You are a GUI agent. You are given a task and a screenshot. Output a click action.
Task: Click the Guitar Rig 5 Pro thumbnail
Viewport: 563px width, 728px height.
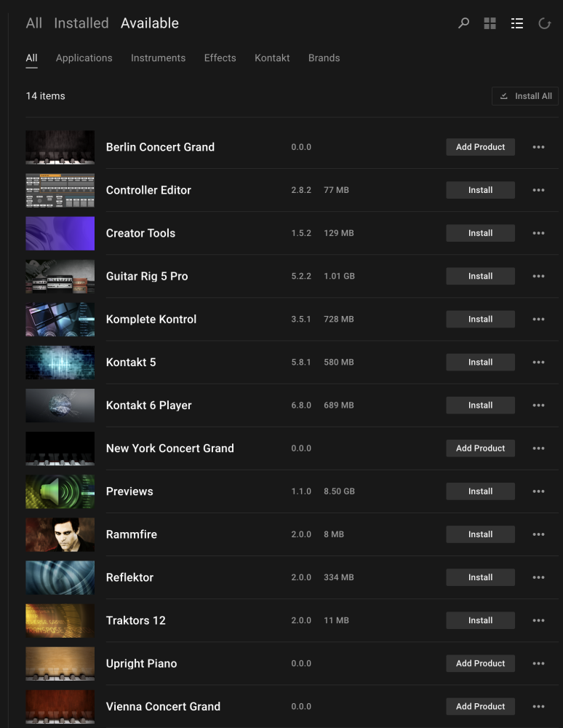click(60, 276)
